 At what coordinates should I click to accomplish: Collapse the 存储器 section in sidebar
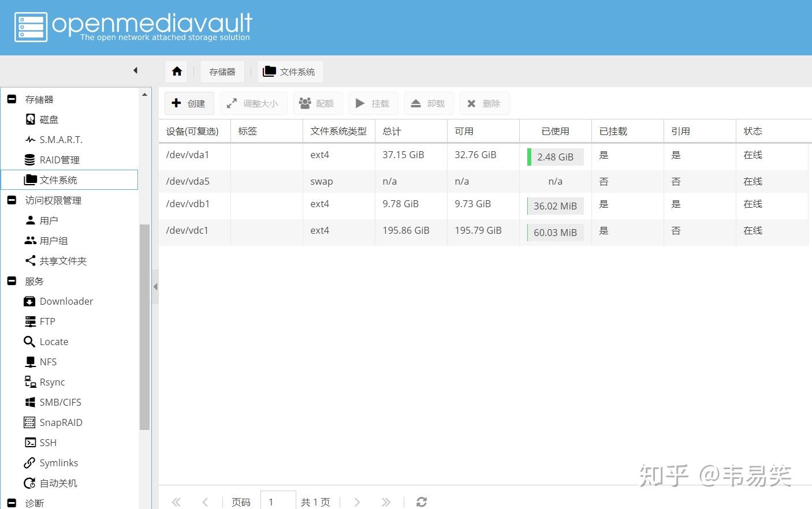pos(12,99)
